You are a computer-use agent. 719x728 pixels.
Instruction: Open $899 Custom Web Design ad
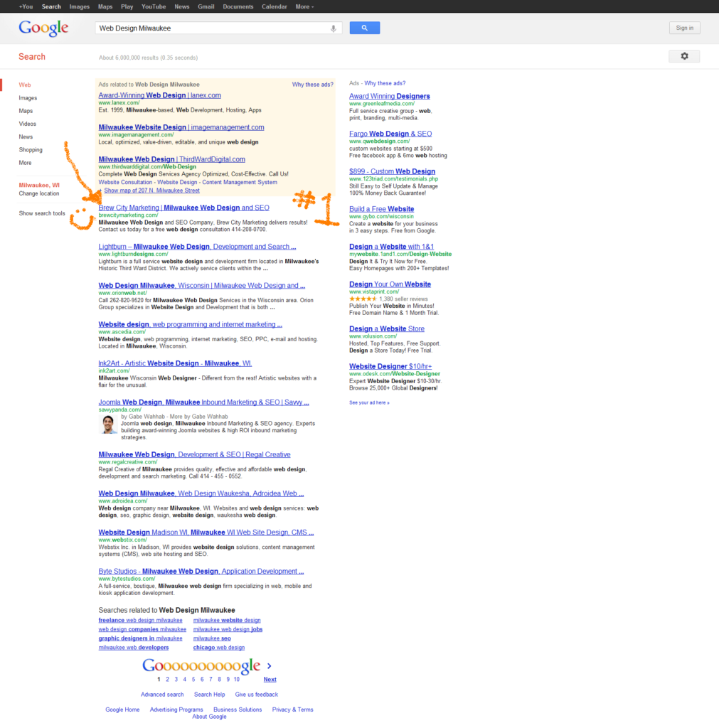click(x=392, y=171)
